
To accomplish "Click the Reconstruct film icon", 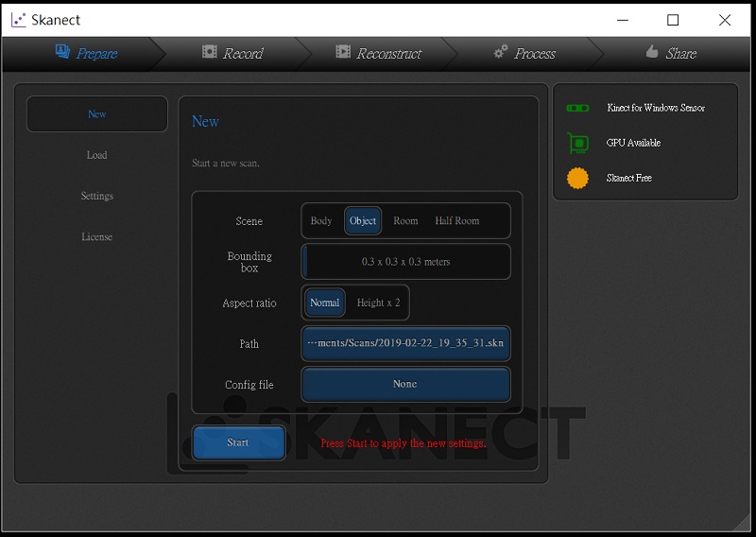I will click(x=343, y=51).
